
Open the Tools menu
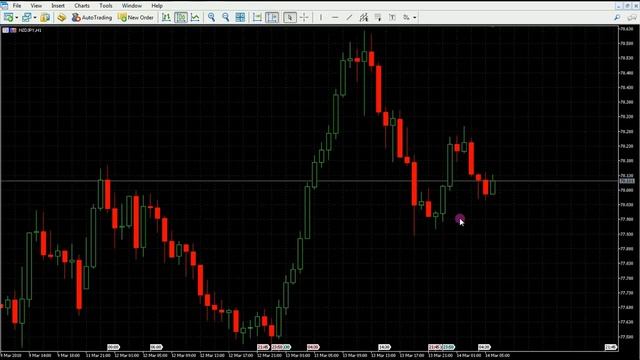click(106, 6)
